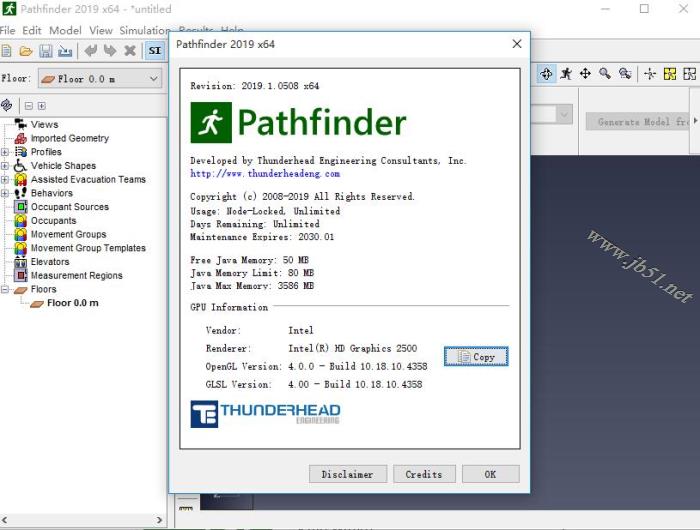Toggle the SI units button

(x=154, y=51)
